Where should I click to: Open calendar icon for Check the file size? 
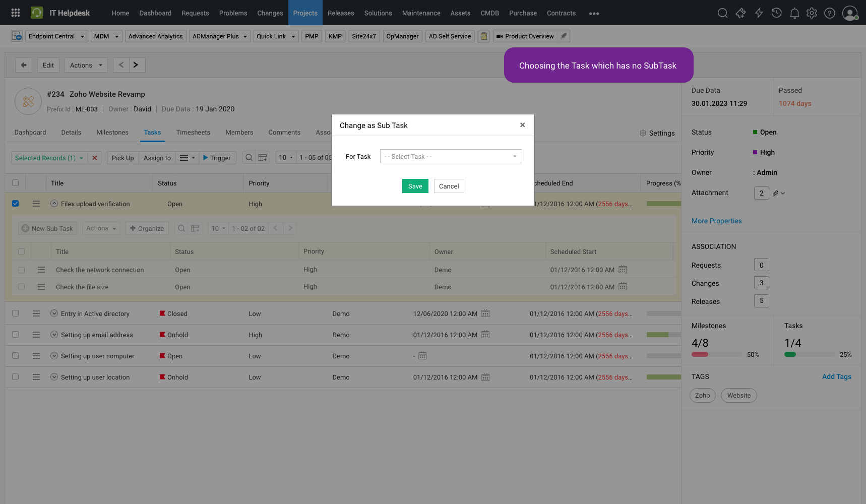[623, 286]
